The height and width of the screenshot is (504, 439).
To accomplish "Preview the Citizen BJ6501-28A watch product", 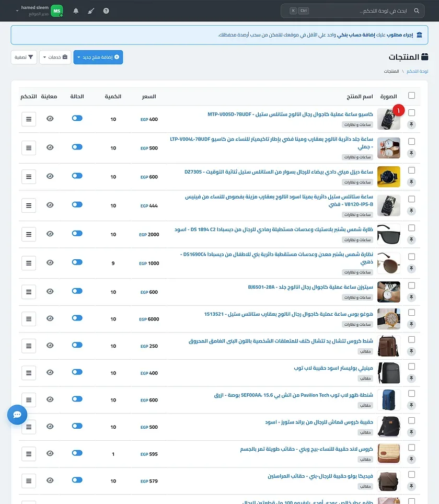I will [x=50, y=291].
